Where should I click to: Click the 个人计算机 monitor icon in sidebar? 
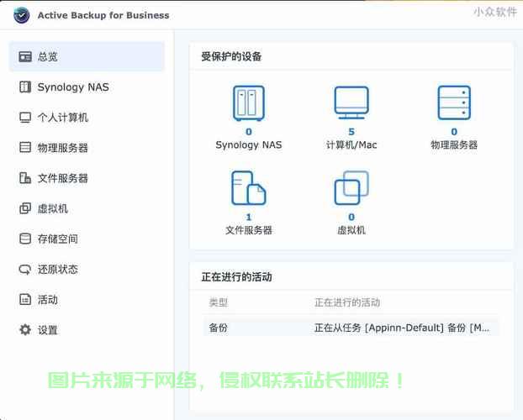[25, 118]
